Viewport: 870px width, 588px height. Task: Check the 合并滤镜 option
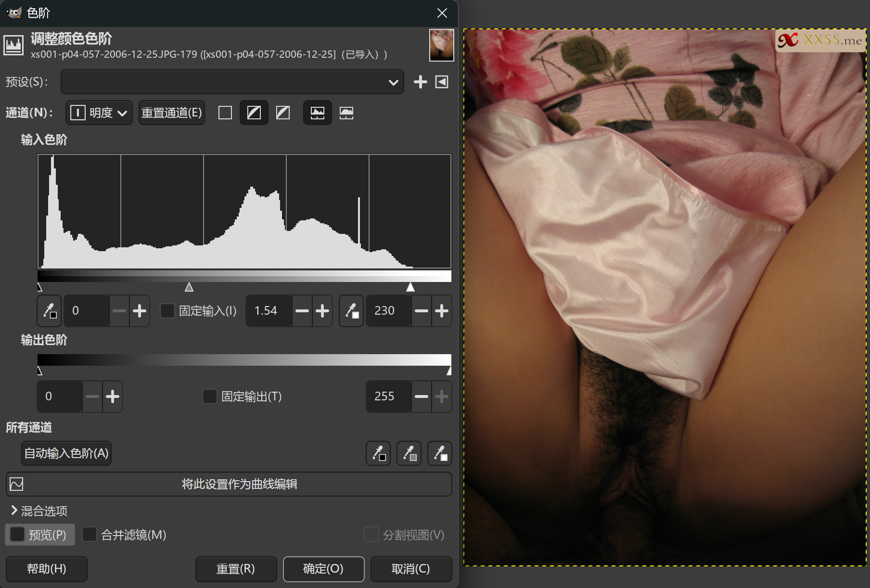pyautogui.click(x=90, y=534)
